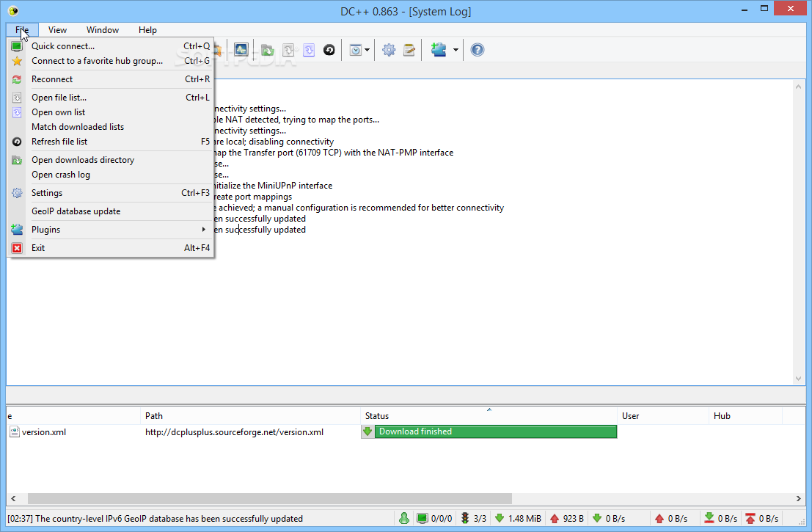Click the Open downloads directory toolbar icon
The image size is (812, 532).
[267, 50]
